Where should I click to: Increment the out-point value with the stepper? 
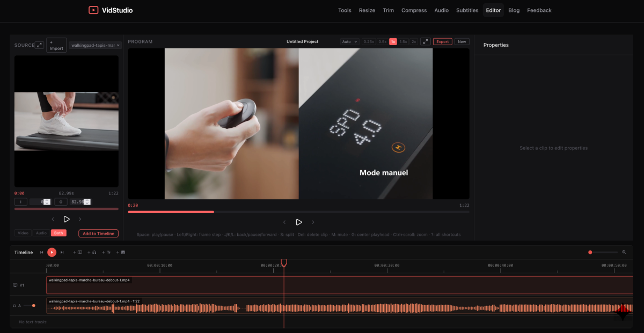point(87,200)
